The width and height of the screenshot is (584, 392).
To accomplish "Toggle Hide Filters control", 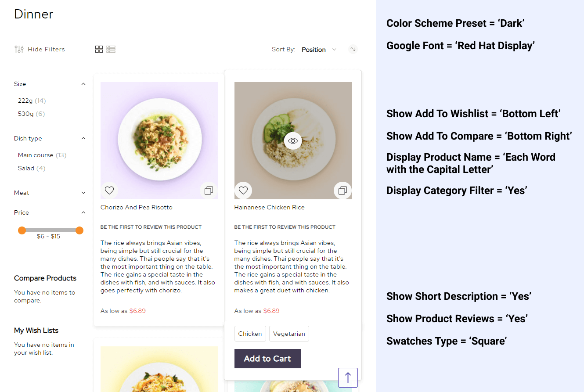I will [40, 49].
